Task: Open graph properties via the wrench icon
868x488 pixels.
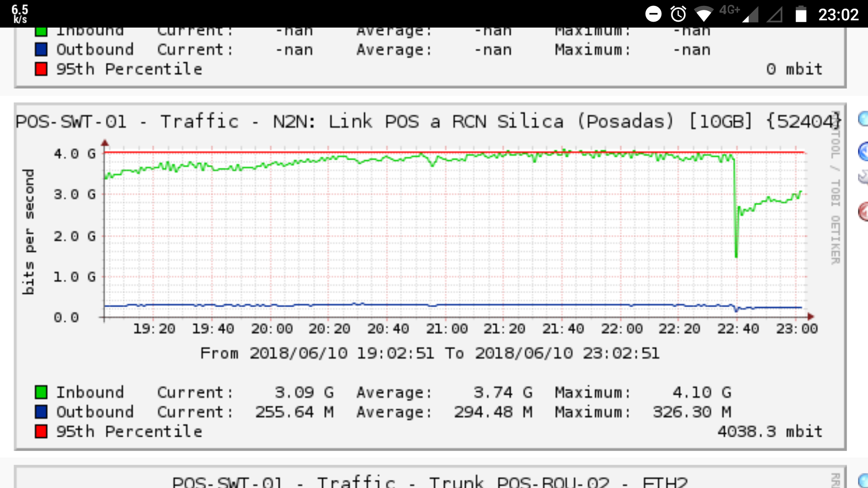Action: coord(863,177)
